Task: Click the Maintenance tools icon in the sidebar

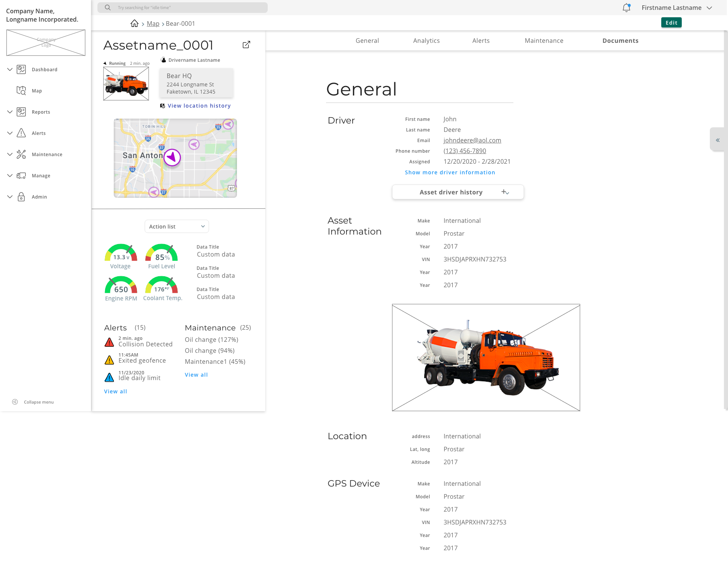Action: pyautogui.click(x=21, y=154)
